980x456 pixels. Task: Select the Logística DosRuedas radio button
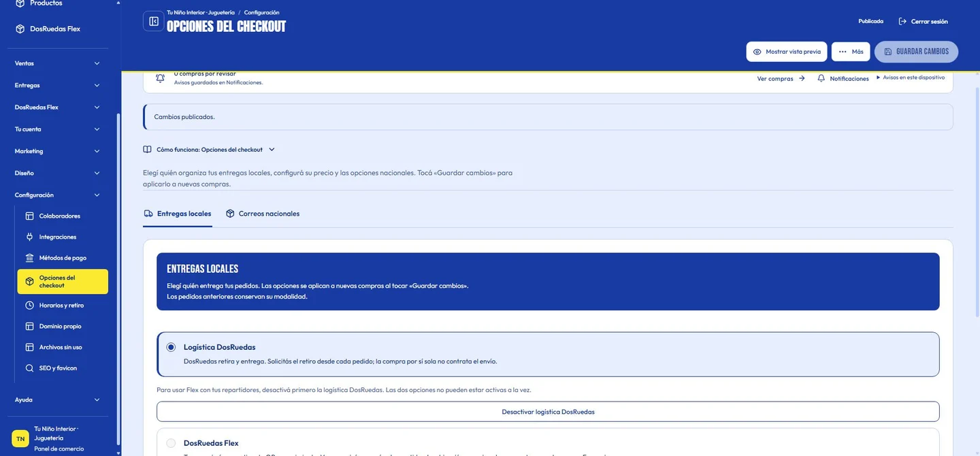click(171, 347)
